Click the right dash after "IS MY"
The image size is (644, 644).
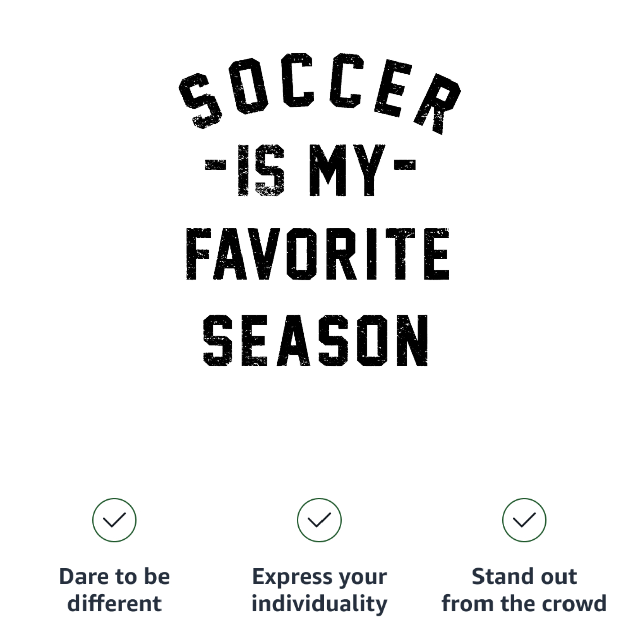406,165
